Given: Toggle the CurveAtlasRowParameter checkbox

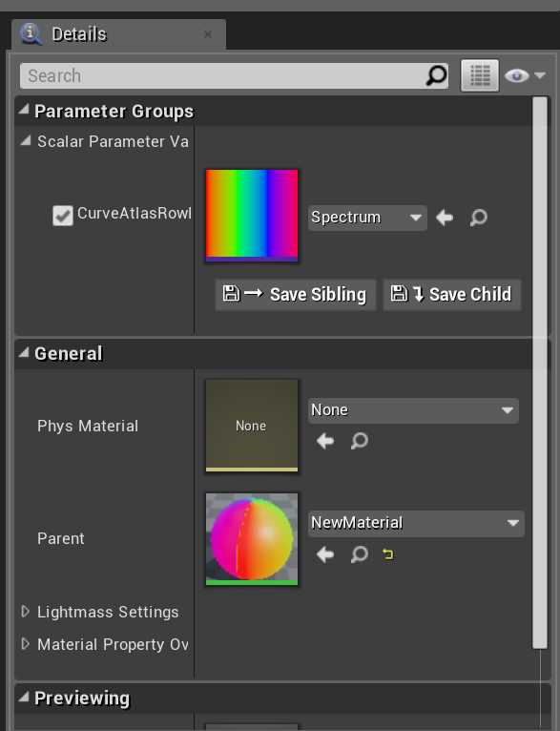Looking at the screenshot, I should (x=63, y=216).
